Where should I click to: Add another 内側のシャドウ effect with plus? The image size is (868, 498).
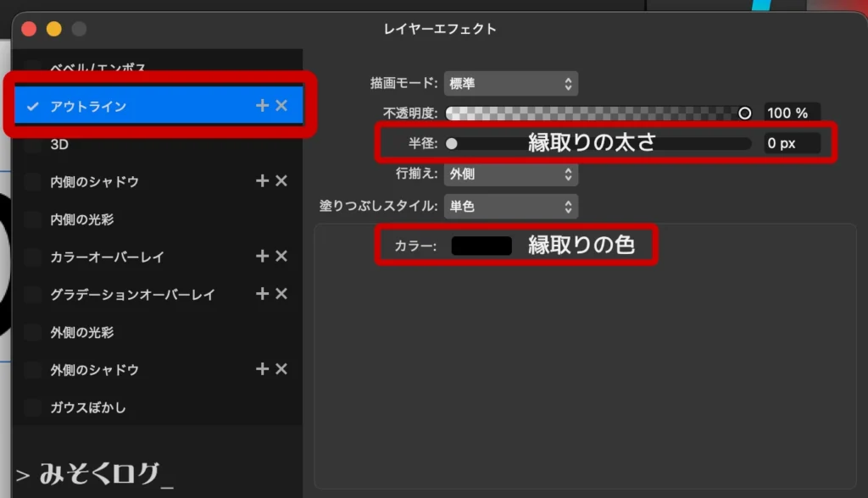[x=262, y=181]
